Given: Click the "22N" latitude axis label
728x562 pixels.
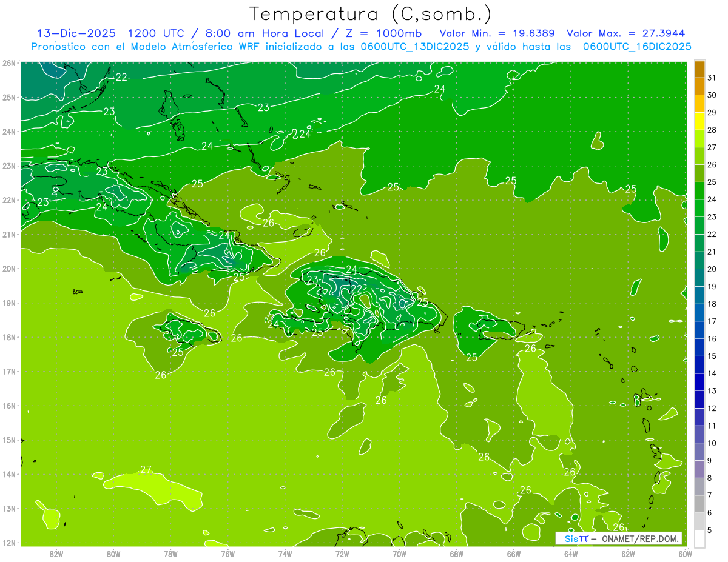Looking at the screenshot, I should (x=9, y=200).
